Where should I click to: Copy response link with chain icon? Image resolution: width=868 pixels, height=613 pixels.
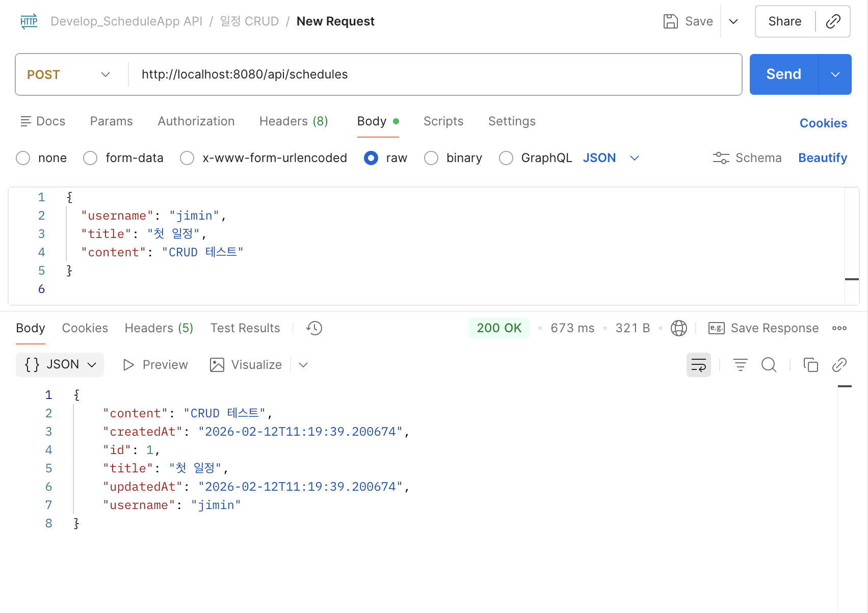pyautogui.click(x=839, y=365)
